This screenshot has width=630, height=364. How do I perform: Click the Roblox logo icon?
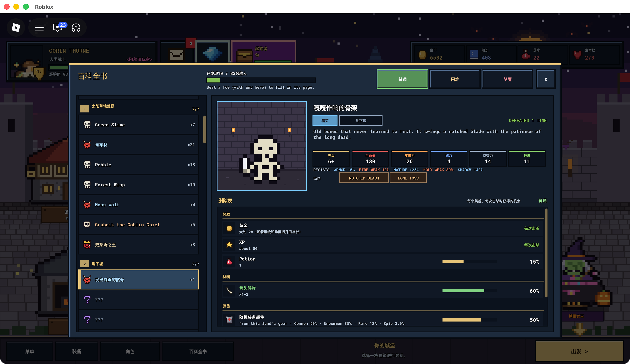(16, 27)
